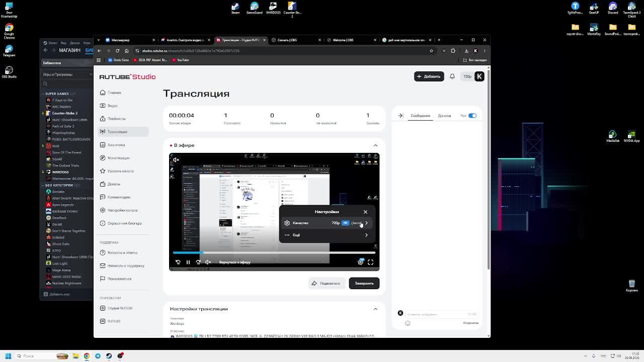The height and width of the screenshot is (362, 644).
Task: Toggle the Чат switch
Action: click(472, 116)
